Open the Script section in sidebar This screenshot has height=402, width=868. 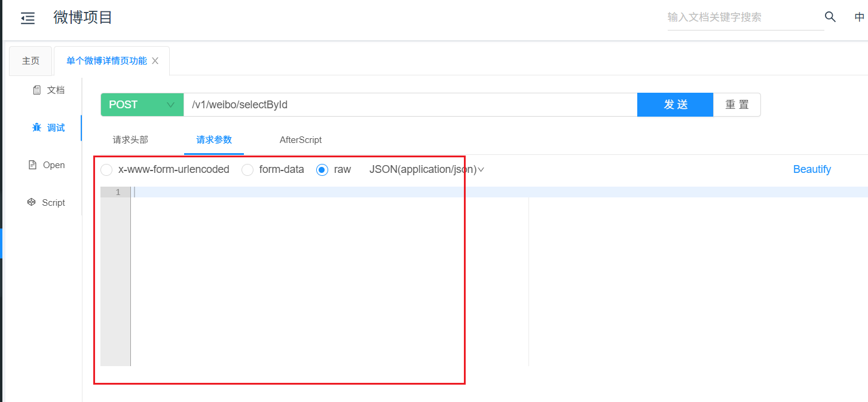(46, 203)
